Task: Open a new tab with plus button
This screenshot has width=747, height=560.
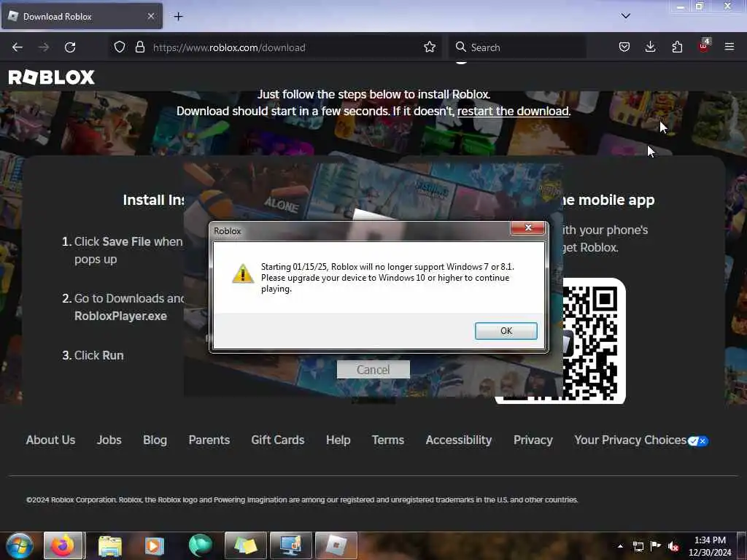Action: (x=178, y=17)
